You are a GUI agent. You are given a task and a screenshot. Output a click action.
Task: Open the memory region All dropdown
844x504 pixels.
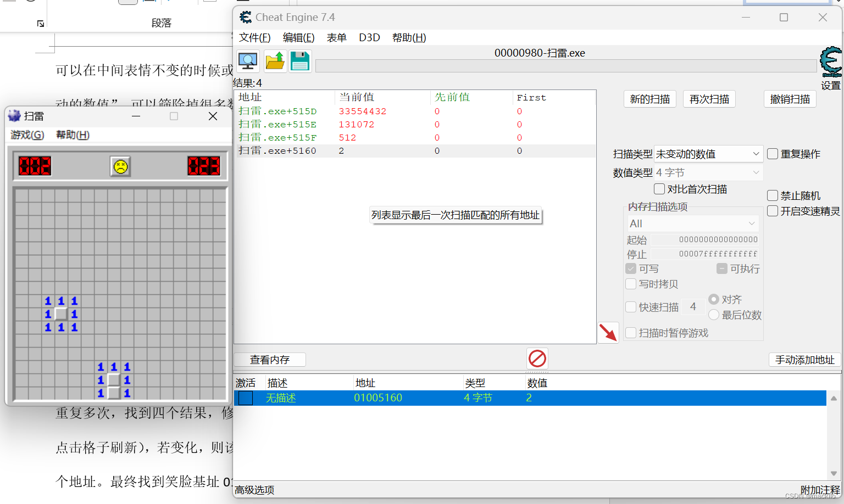tap(693, 223)
